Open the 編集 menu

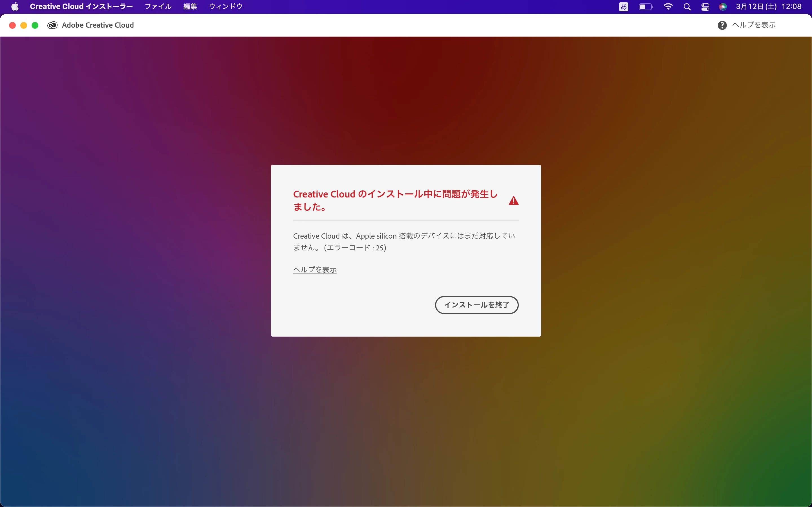[x=190, y=6]
